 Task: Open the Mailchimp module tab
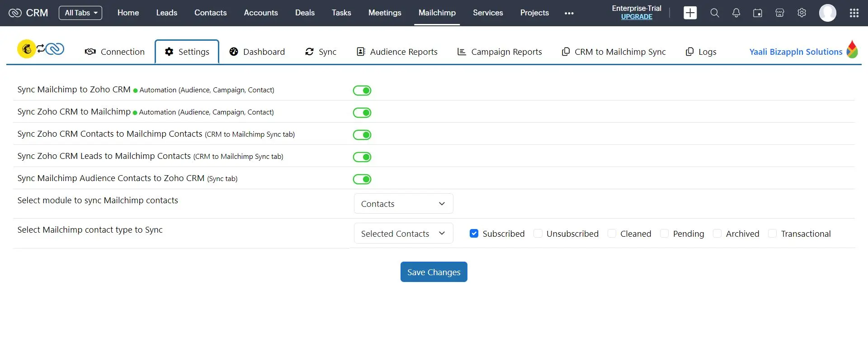click(x=437, y=13)
